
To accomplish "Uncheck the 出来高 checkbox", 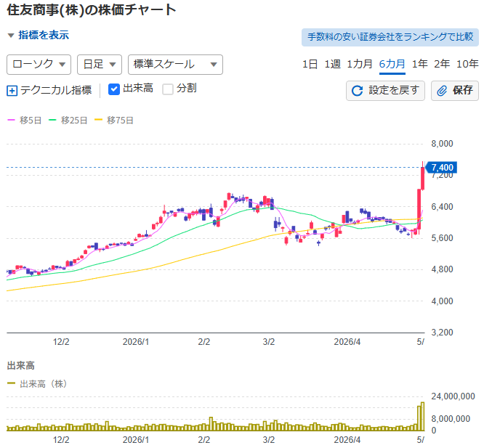I will 114,89.
